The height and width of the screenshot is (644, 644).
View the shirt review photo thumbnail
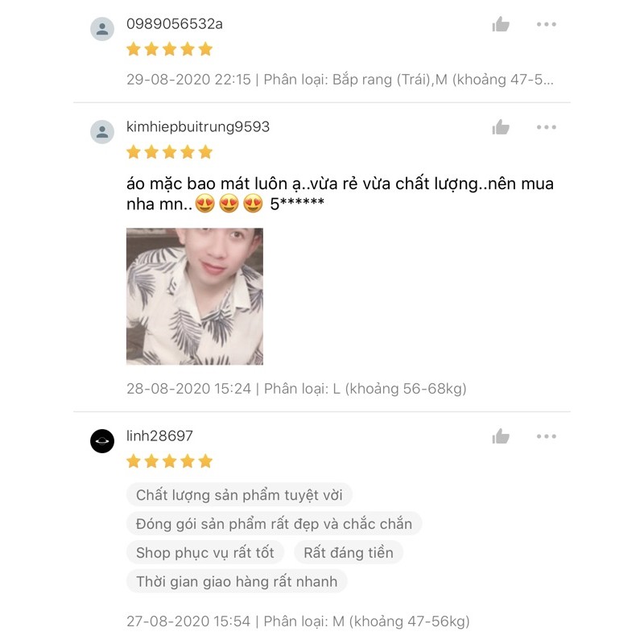click(195, 296)
